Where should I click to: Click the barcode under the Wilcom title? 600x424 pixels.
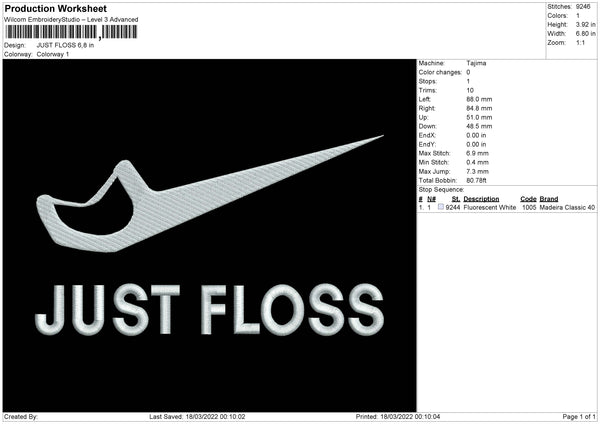pos(71,32)
